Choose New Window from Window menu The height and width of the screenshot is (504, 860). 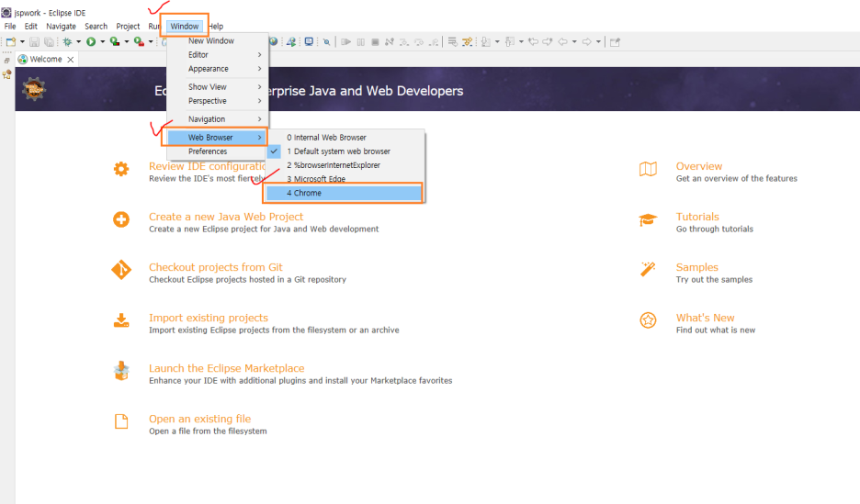[217, 41]
